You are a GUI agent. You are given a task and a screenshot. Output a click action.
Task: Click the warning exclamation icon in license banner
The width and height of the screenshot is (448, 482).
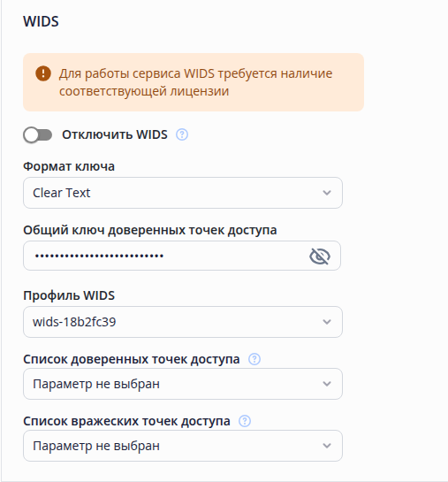click(x=43, y=73)
